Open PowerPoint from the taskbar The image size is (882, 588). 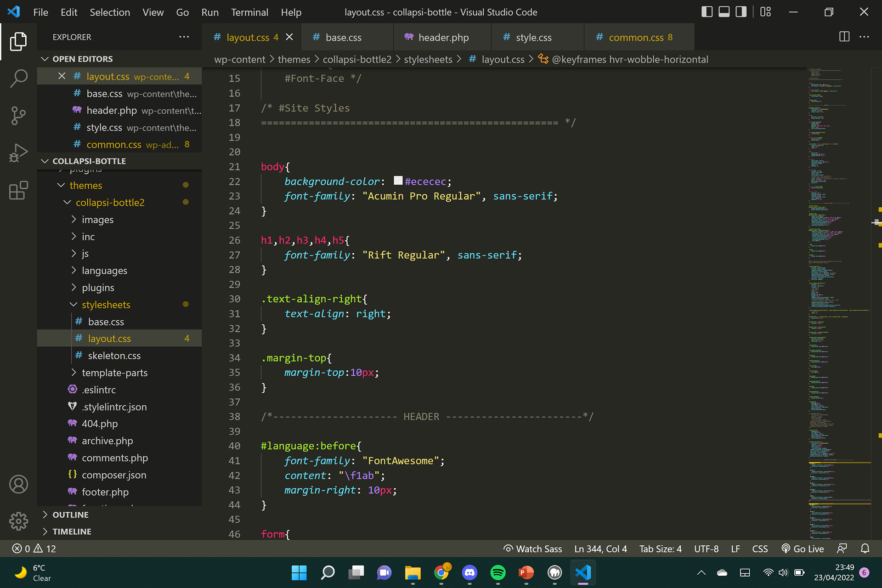pyautogui.click(x=526, y=572)
